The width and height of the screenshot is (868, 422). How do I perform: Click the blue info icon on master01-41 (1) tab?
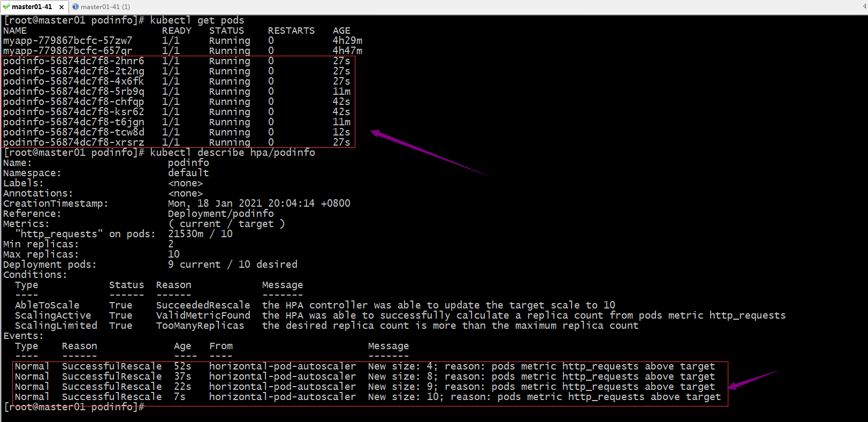click(75, 7)
